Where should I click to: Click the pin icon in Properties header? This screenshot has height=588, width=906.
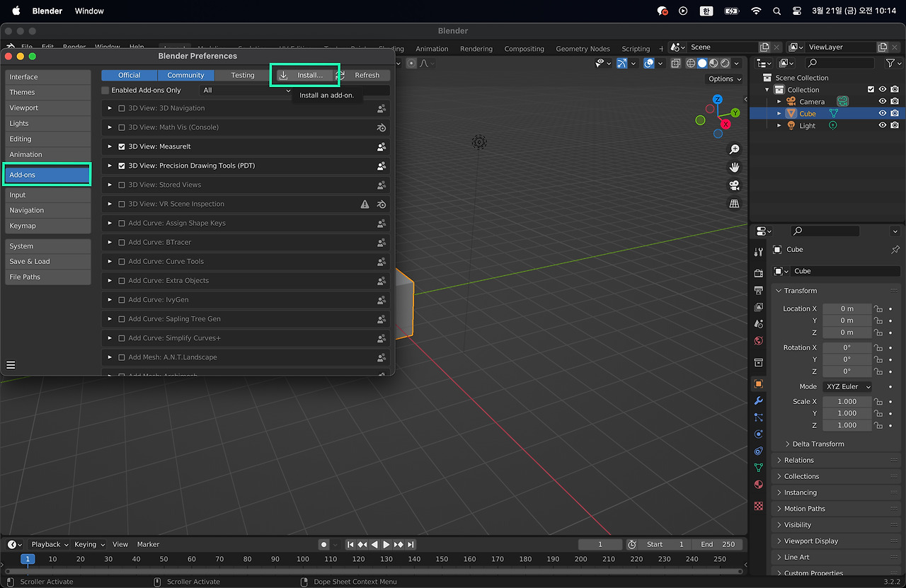(x=895, y=250)
